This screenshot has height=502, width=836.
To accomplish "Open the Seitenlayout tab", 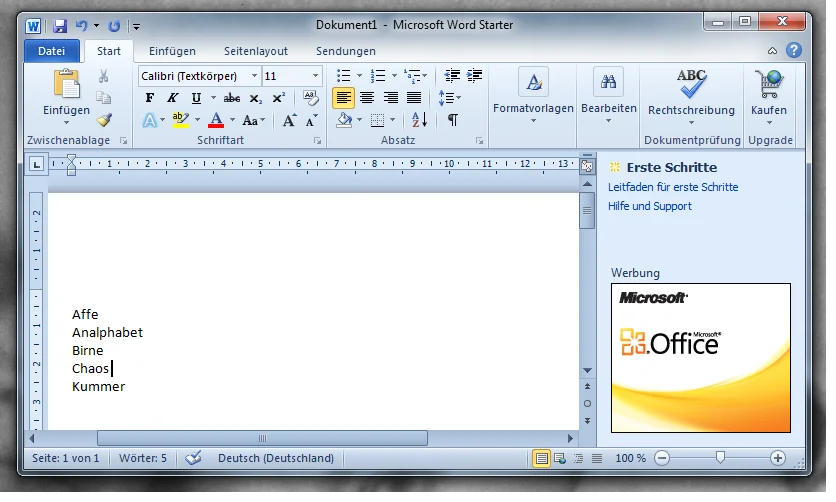I will 256,51.
